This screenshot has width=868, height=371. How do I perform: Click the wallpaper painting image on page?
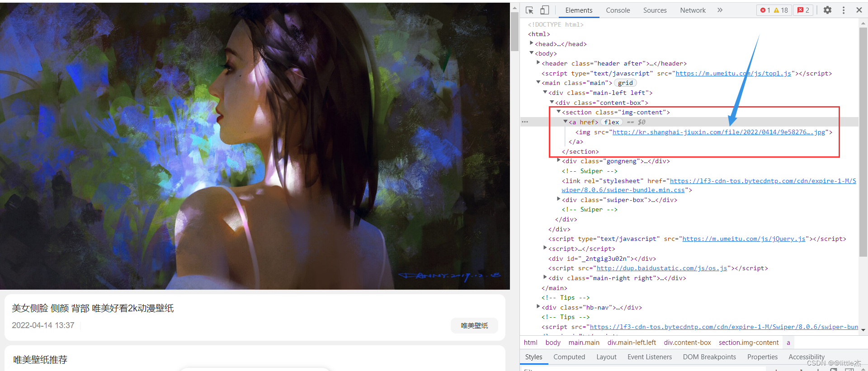click(x=255, y=146)
